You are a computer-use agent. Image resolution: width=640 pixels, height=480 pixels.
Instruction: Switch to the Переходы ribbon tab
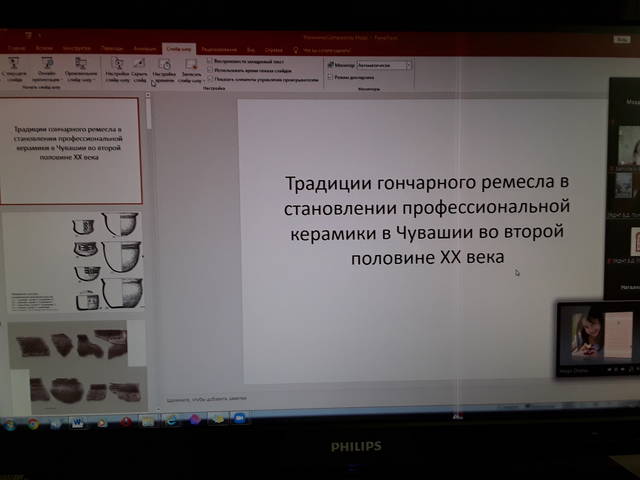pos(111,49)
